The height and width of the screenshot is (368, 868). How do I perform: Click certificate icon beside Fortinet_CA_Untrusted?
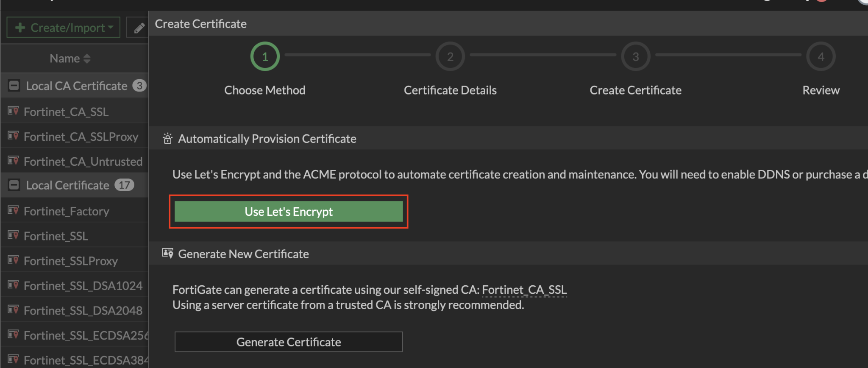(13, 161)
